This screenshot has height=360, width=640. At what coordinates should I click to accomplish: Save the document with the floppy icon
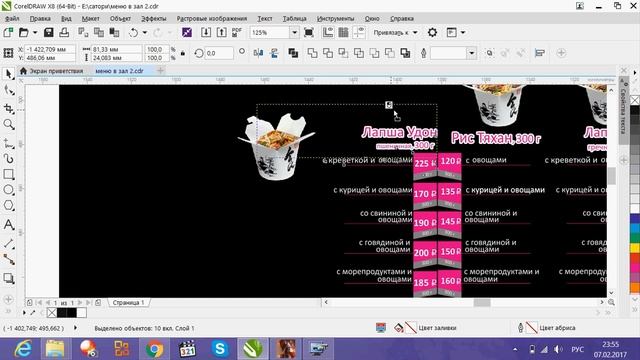coord(49,32)
